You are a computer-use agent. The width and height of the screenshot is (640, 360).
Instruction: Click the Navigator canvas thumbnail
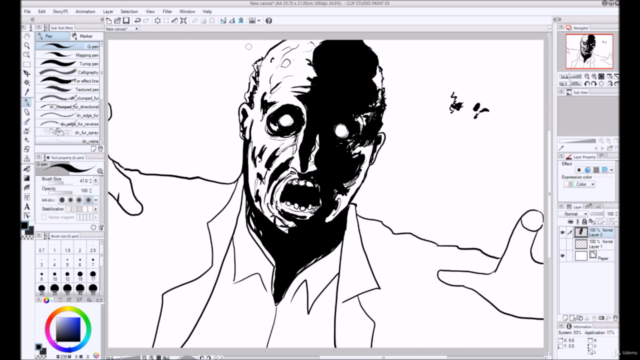(x=589, y=51)
